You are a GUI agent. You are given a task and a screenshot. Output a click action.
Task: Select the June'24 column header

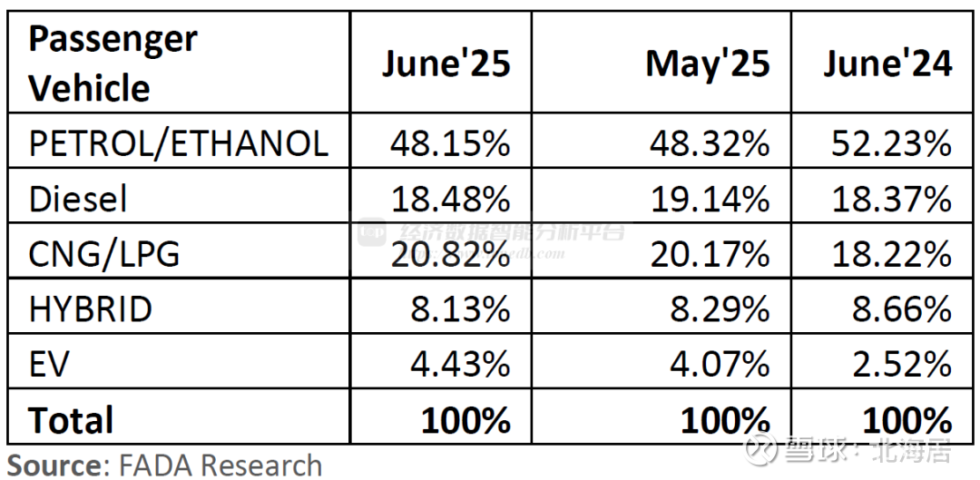click(882, 62)
